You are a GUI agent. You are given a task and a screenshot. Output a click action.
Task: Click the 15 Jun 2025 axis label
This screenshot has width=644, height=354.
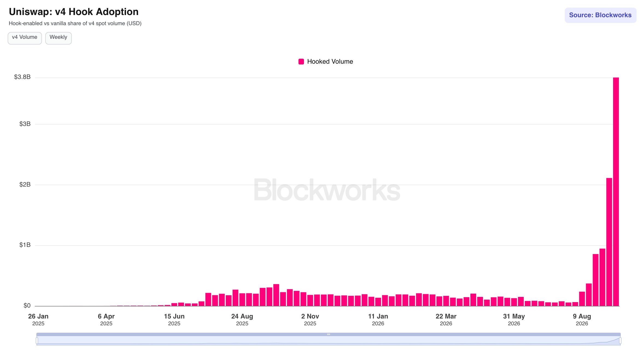(x=174, y=320)
